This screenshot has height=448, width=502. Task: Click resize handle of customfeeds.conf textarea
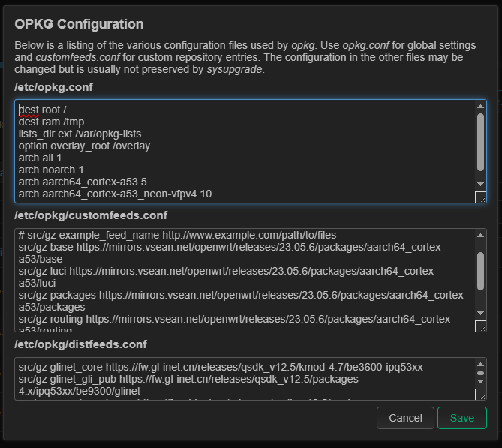480,326
